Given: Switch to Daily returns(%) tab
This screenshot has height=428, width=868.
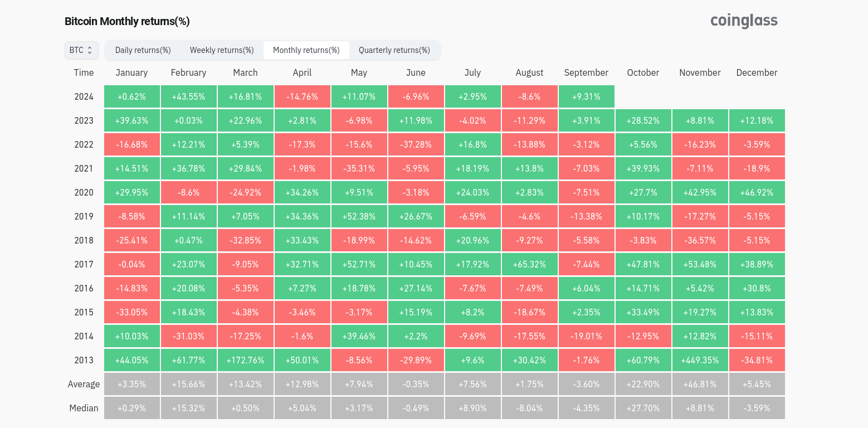Looking at the screenshot, I should [x=143, y=50].
